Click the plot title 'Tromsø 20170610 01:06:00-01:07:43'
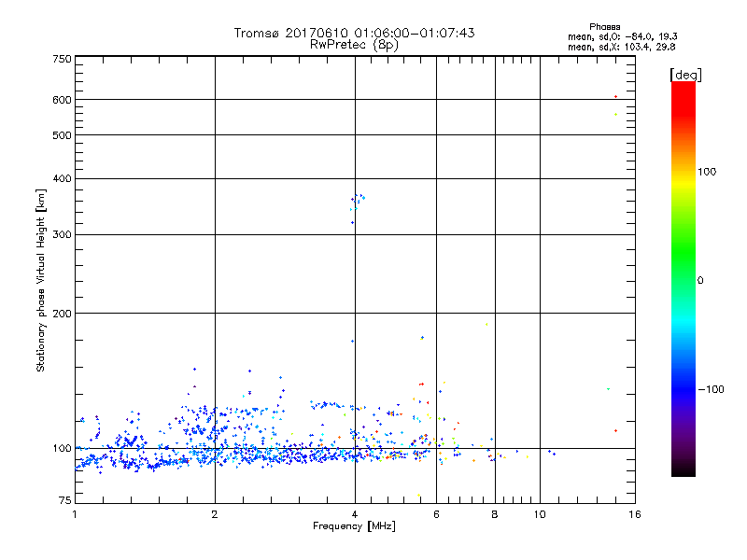747x560 pixels. point(354,33)
